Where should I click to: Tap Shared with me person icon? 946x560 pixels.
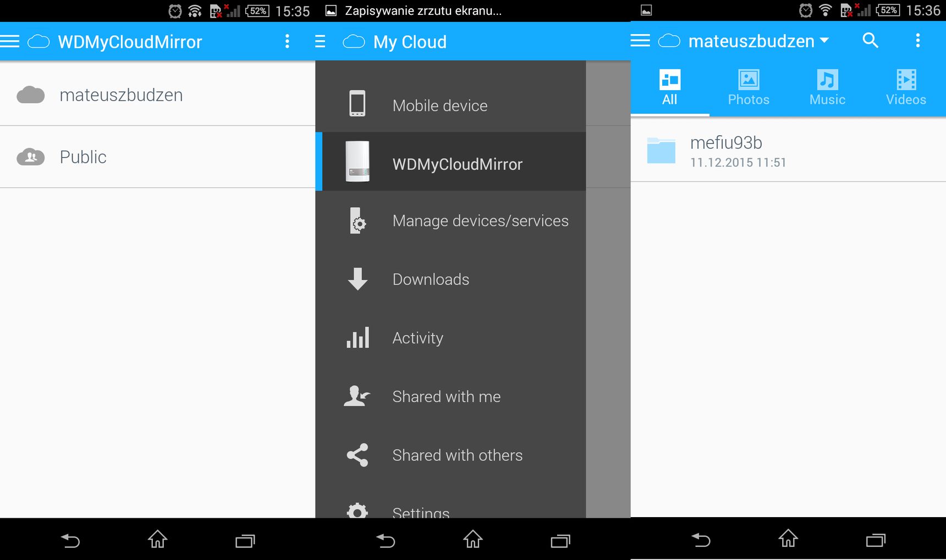[x=357, y=396]
